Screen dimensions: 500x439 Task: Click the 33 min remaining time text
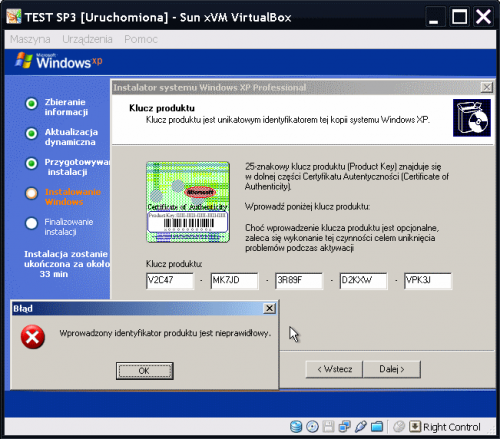click(x=54, y=274)
